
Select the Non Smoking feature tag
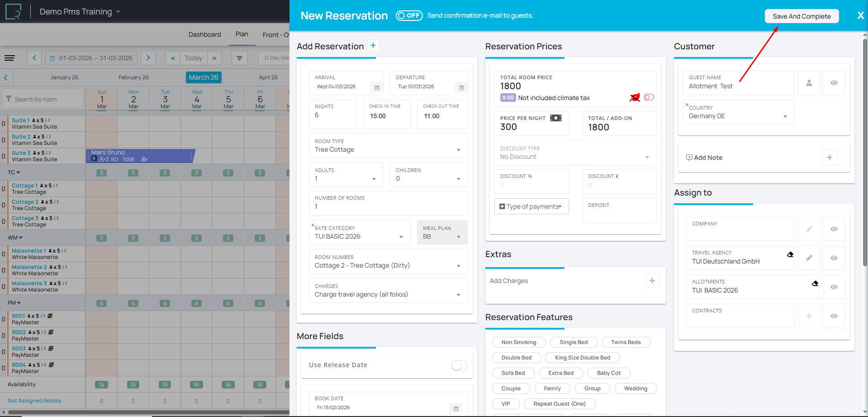[x=518, y=342]
